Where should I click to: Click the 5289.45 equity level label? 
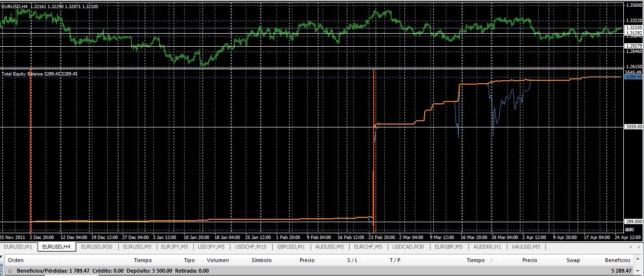(633, 77)
